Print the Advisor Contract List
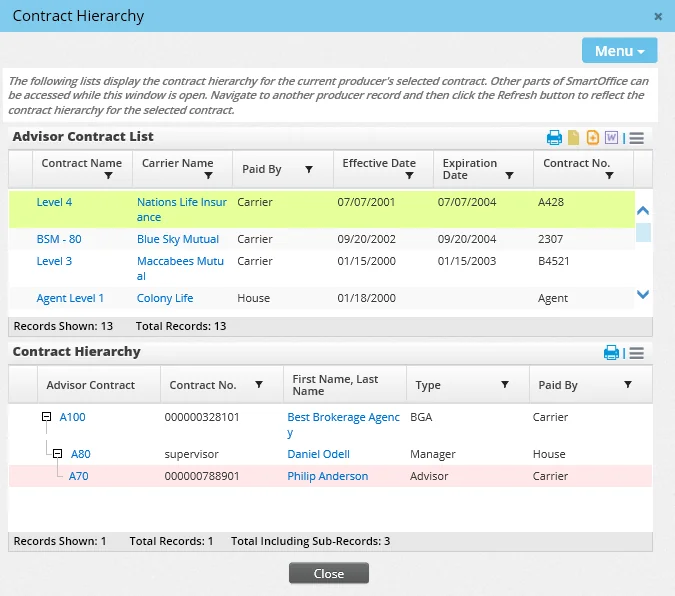 click(554, 138)
